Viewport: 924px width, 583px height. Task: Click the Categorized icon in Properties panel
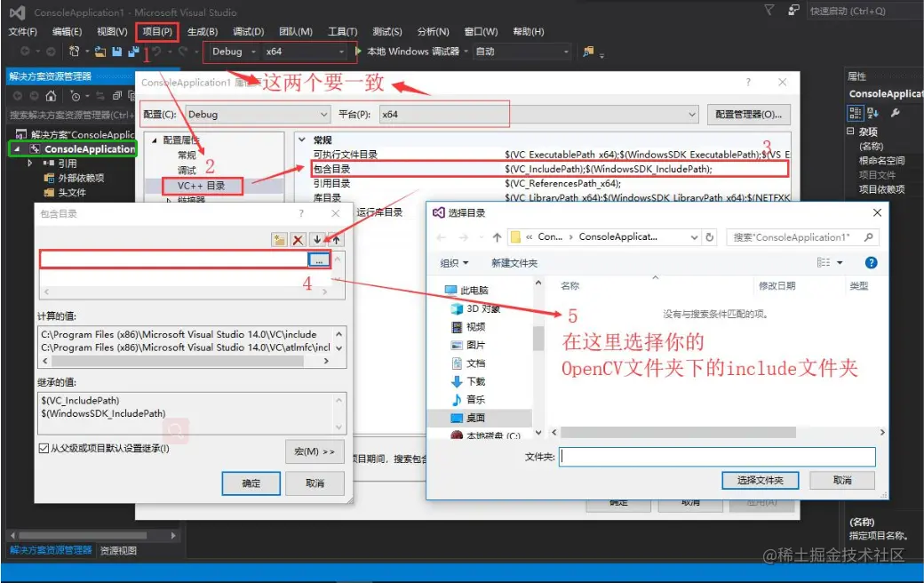[855, 113]
